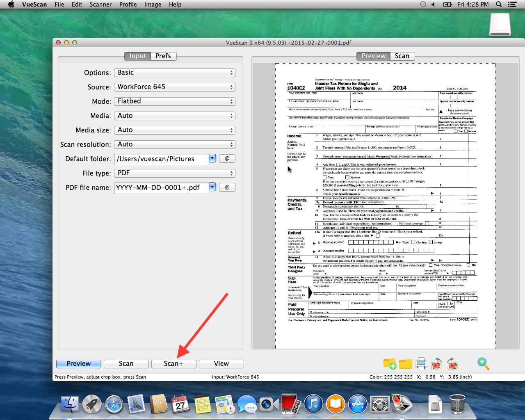The image size is (525, 420).
Task: Open Spotlight search in the menu bar
Action: click(499, 5)
